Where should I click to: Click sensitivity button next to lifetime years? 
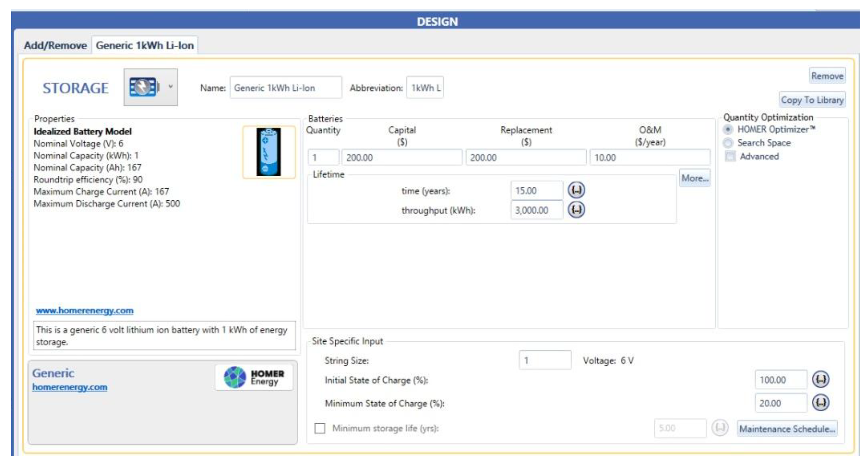[576, 190]
